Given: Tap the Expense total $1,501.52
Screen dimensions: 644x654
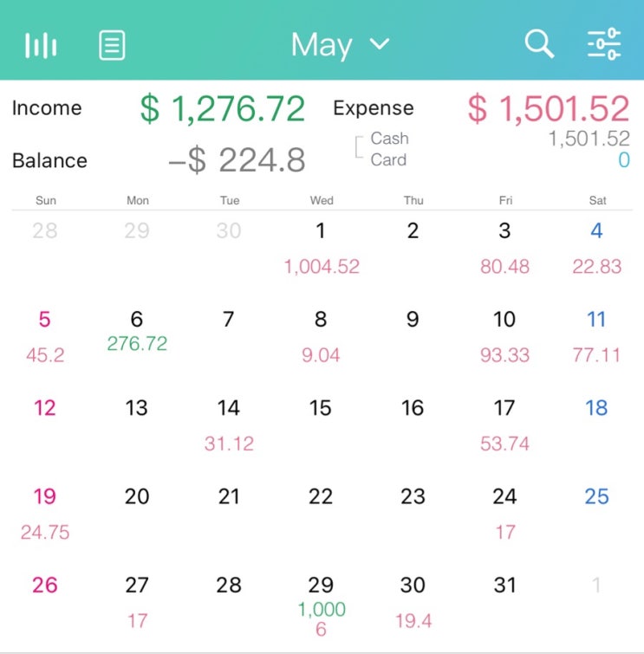Looking at the screenshot, I should coord(548,108).
